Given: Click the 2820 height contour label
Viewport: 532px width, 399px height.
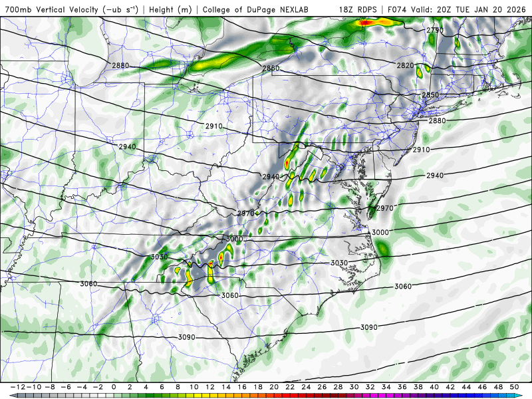Looking at the screenshot, I should [406, 65].
